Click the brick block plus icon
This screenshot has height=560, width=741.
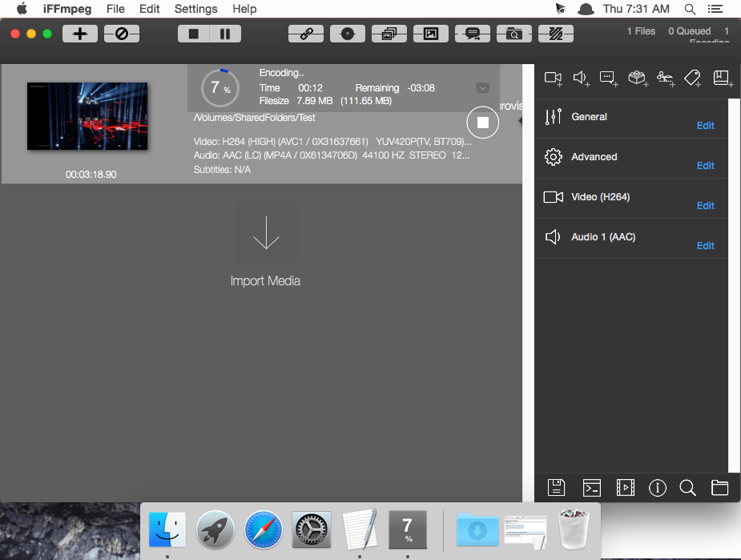tap(638, 78)
